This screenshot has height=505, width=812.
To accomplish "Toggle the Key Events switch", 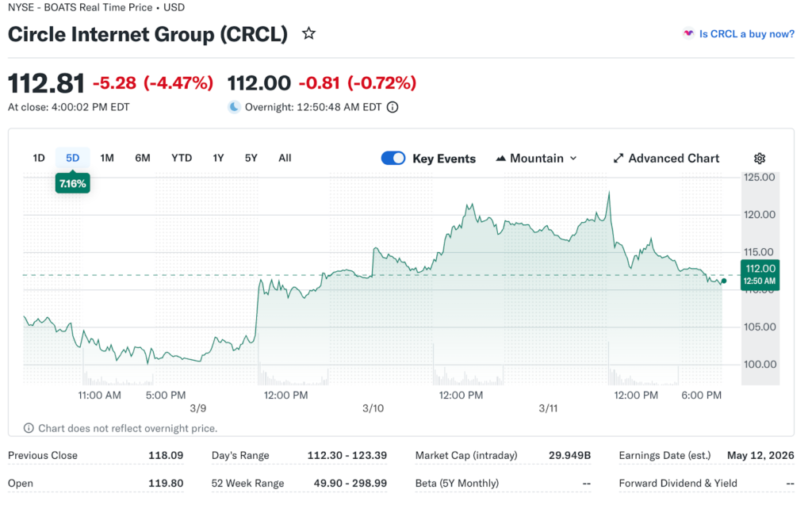I will (393, 159).
